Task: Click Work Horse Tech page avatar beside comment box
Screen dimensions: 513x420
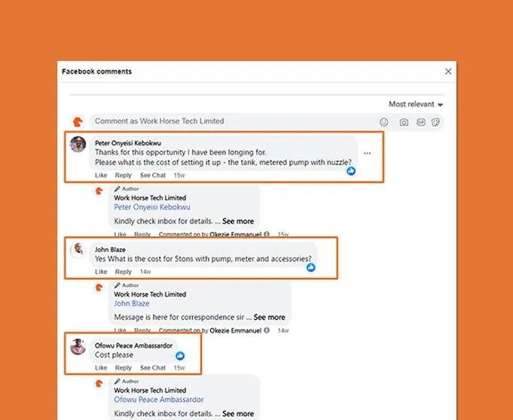Action: [78, 122]
